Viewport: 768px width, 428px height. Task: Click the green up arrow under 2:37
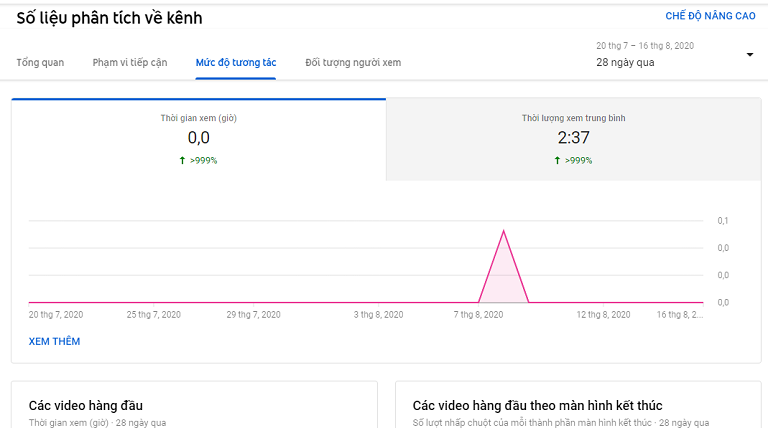pos(557,160)
